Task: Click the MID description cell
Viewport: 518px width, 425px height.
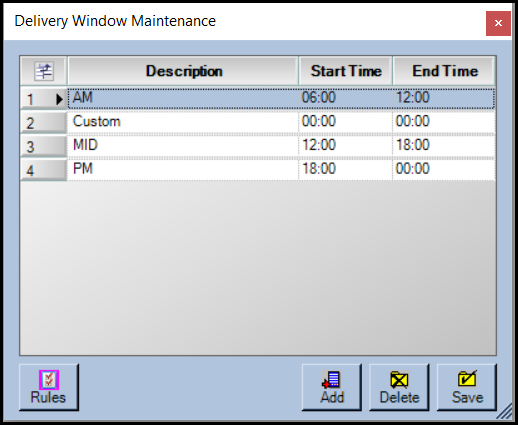Action: tap(183, 146)
